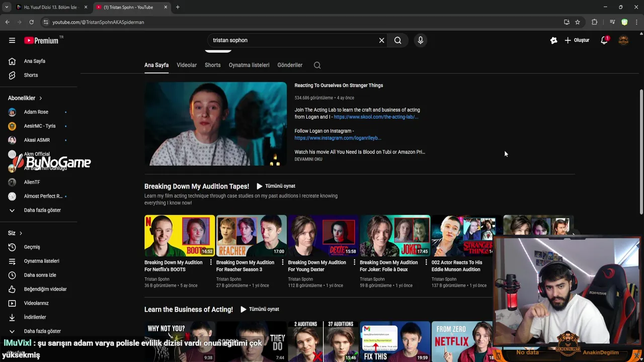Click the magnifier search button
The width and height of the screenshot is (644, 362).
pos(397,40)
